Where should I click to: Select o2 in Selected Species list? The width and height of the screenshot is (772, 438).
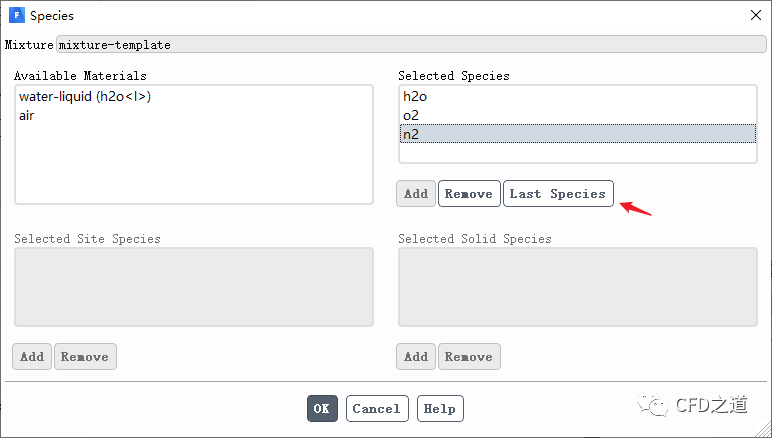pos(411,115)
